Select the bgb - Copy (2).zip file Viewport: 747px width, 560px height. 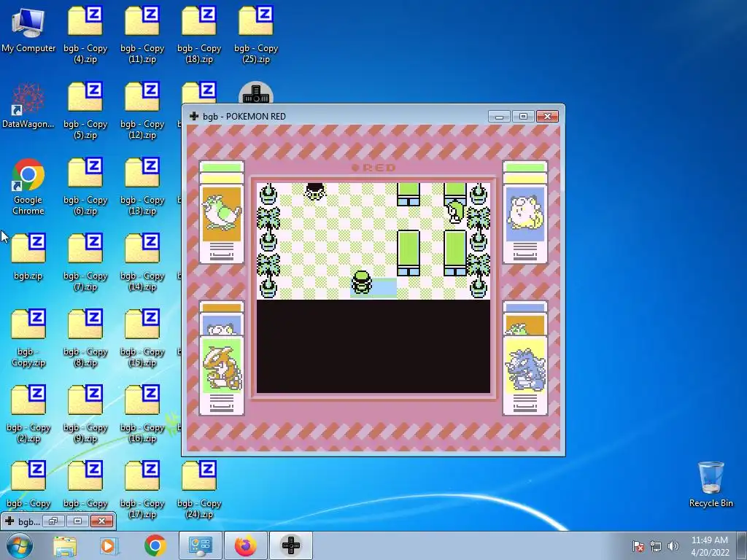tap(28, 414)
